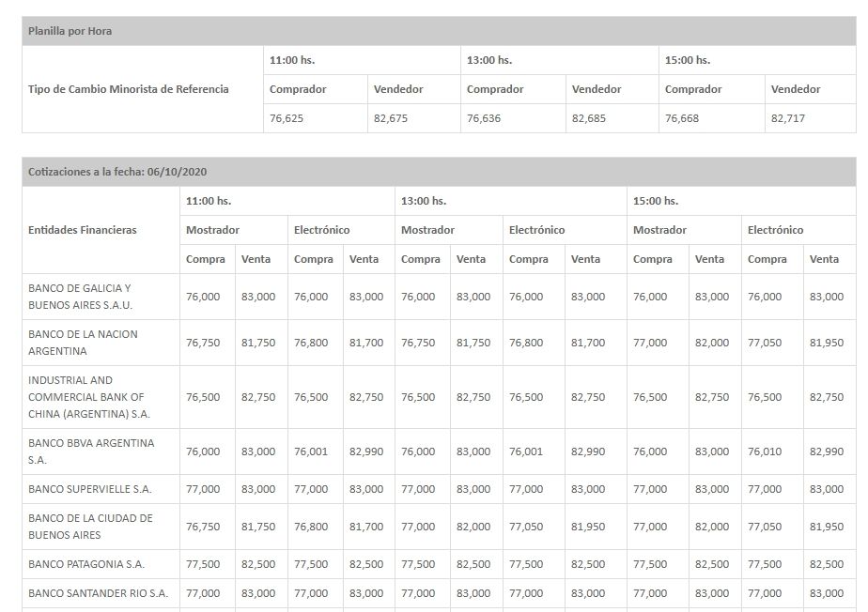Select 'BANCO PATAGONIA S.A.' row name
Screen dimensions: 868x612
point(86,564)
